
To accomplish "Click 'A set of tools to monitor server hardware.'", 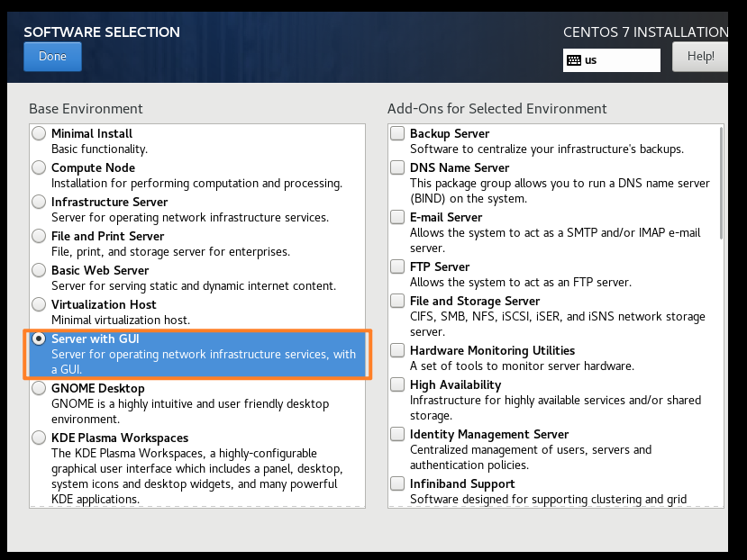I will (x=522, y=366).
